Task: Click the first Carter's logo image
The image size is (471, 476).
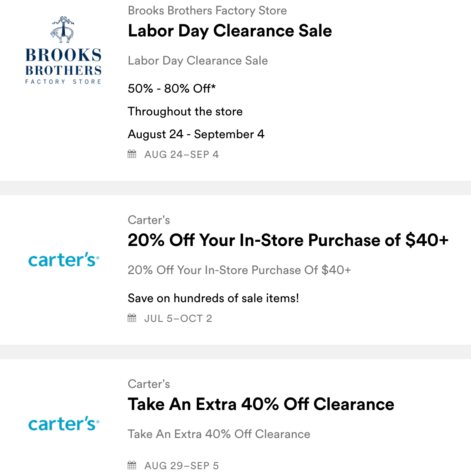Action: [x=64, y=260]
